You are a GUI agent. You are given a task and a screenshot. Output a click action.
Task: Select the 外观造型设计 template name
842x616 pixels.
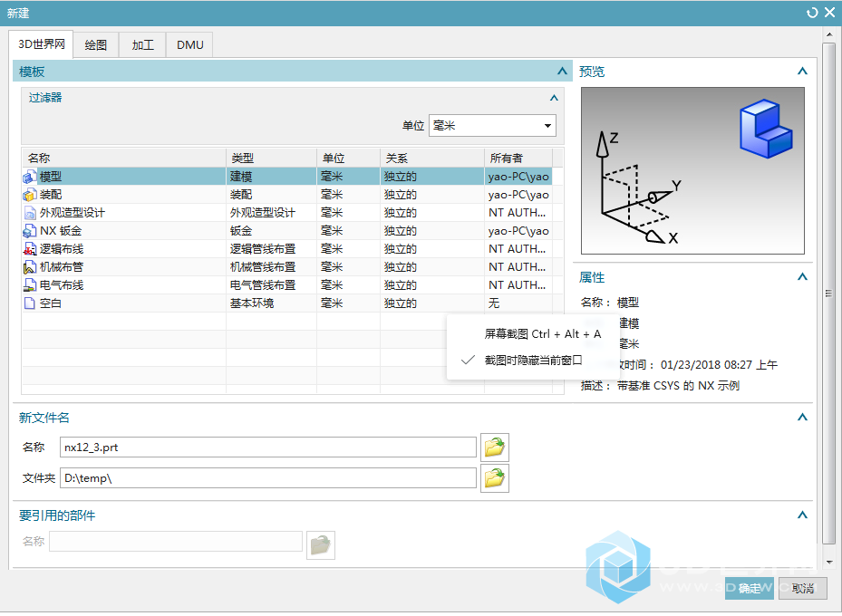coord(72,213)
